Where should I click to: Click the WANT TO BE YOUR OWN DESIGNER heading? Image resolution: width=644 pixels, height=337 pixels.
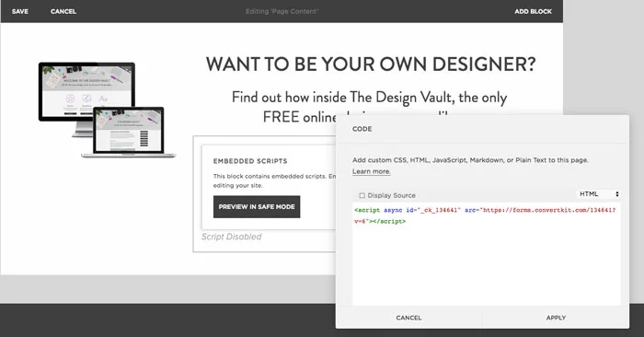click(371, 64)
